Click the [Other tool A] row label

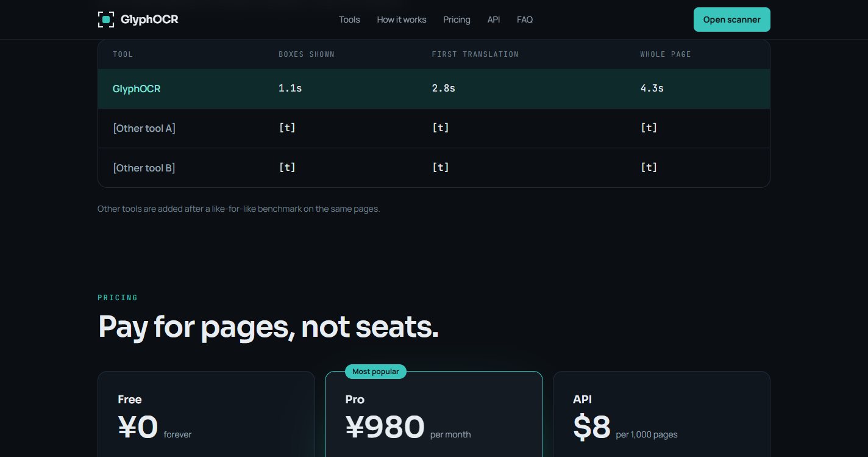click(x=144, y=128)
